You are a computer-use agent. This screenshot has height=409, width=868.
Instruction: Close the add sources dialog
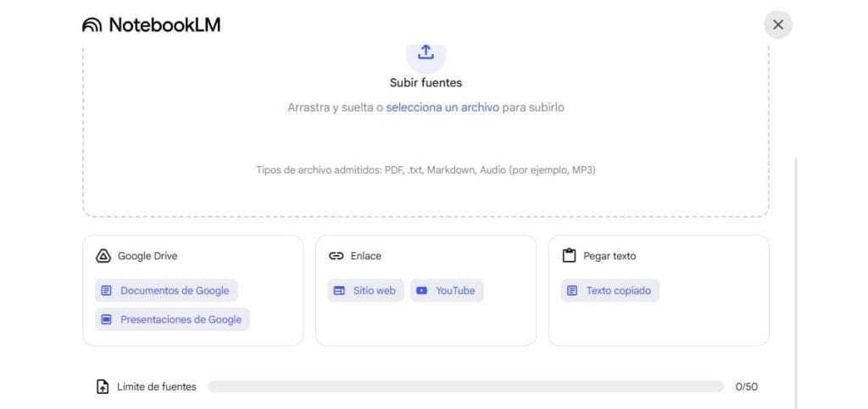(777, 25)
